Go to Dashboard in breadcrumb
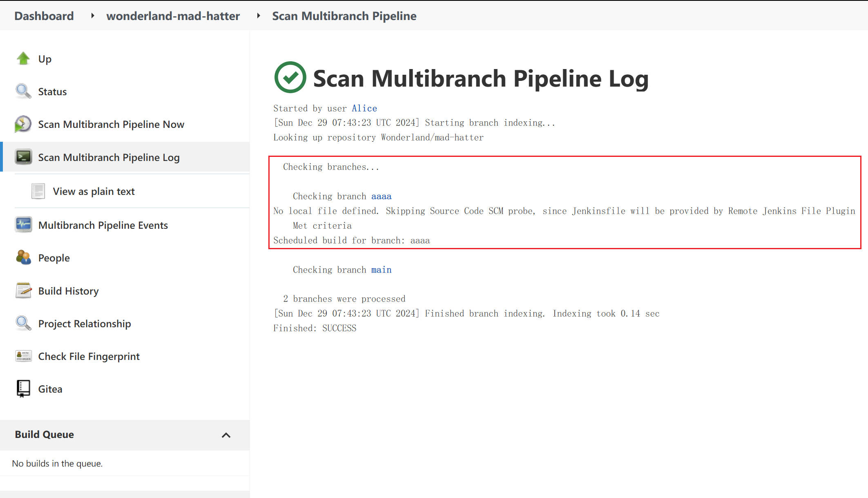This screenshot has height=498, width=868. 44,16
